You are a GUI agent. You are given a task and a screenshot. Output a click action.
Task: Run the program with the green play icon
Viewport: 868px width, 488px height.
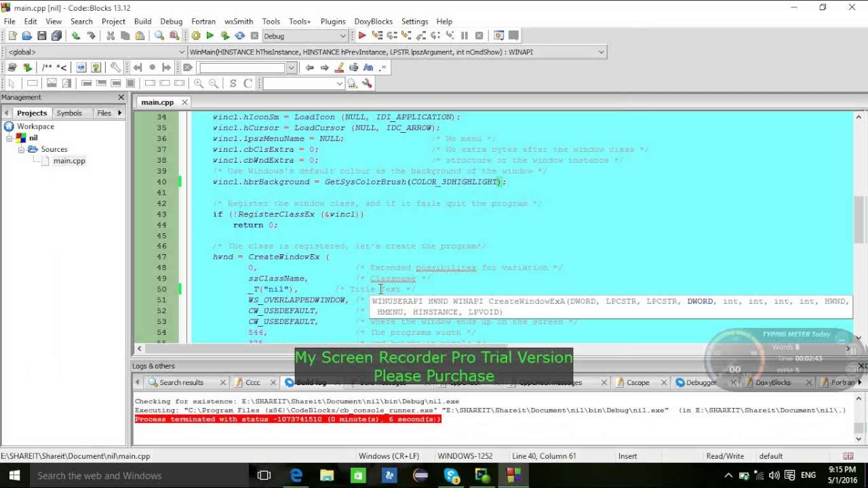coord(210,36)
